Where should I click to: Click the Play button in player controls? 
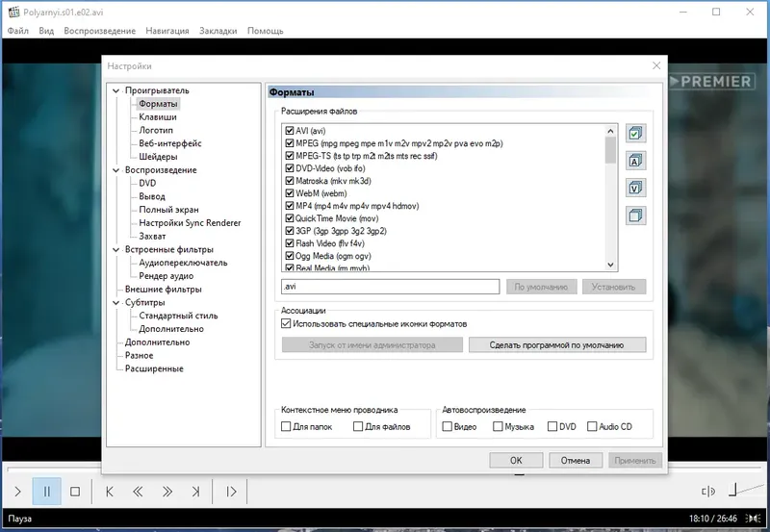click(18, 492)
